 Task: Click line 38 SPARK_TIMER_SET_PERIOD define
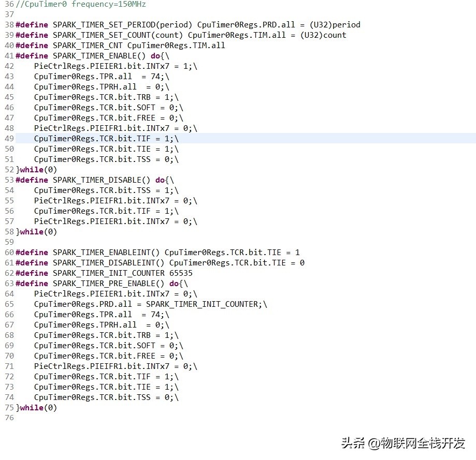[x=188, y=25]
